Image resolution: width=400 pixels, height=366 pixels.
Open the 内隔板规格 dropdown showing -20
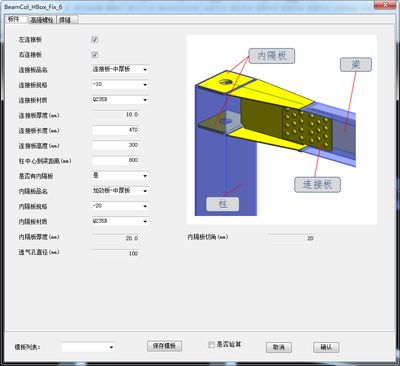[x=120, y=206]
